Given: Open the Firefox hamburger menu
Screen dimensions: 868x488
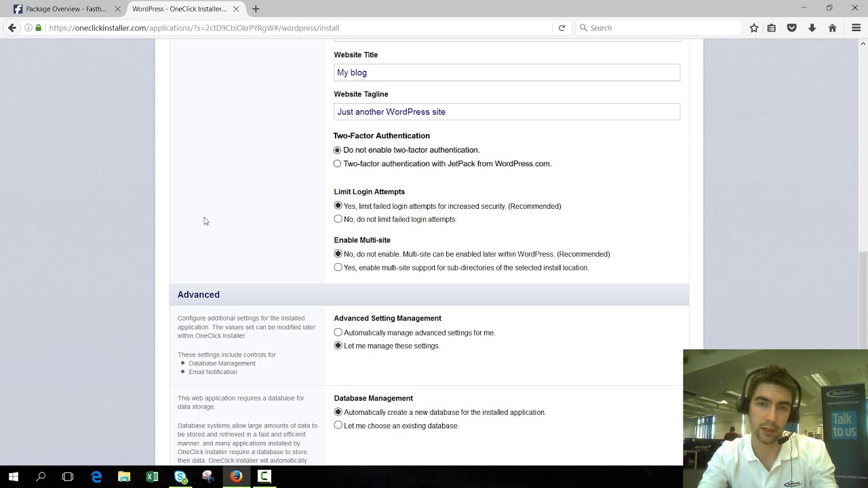Looking at the screenshot, I should [x=856, y=28].
